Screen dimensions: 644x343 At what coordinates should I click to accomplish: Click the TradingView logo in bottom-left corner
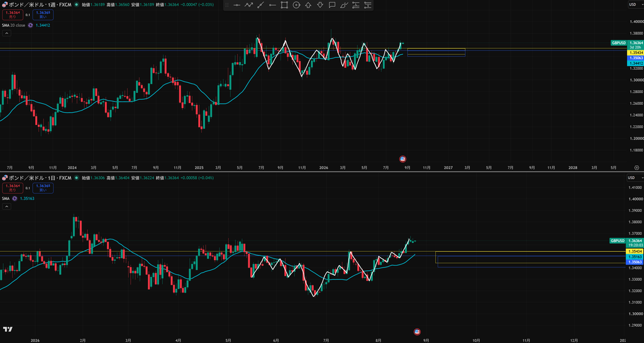point(8,329)
